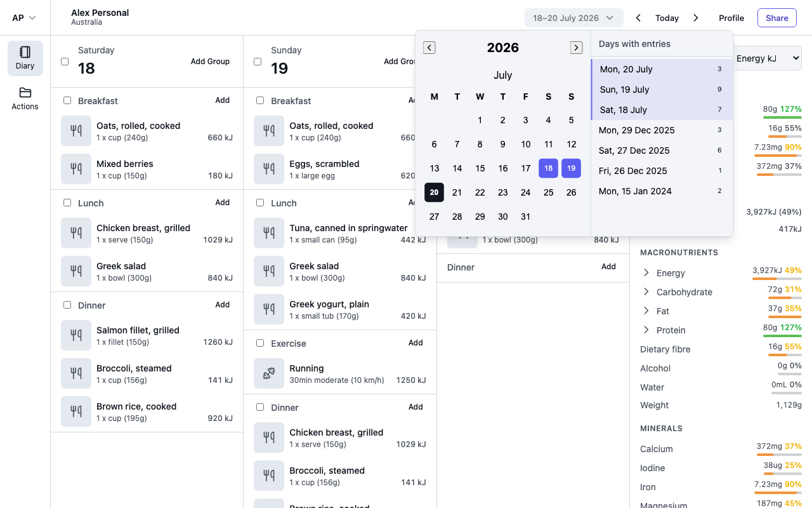Check the Saturday Lunch group checkbox
Image resolution: width=812 pixels, height=508 pixels.
coord(67,203)
